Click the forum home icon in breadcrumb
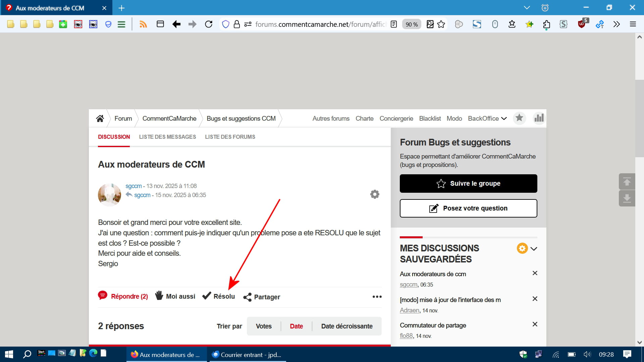644x362 pixels. (100, 118)
